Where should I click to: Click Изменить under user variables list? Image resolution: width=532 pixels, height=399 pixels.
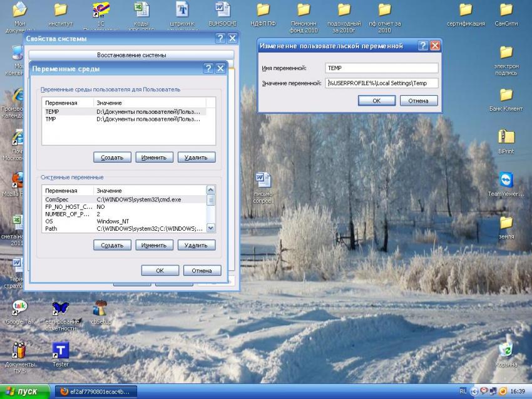[x=154, y=157]
